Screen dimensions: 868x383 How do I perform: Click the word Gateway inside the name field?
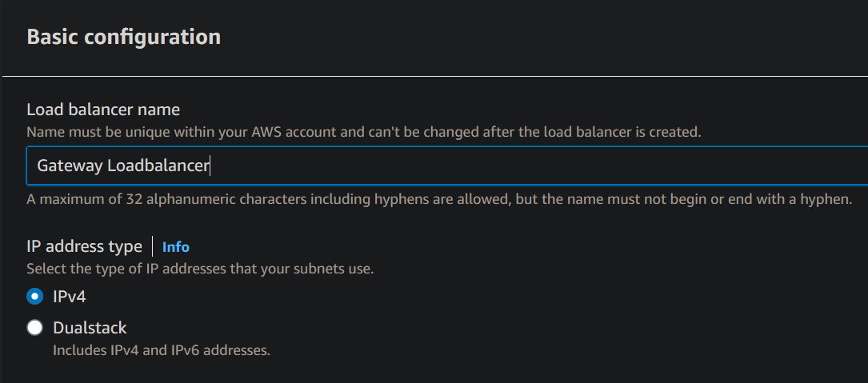click(x=70, y=166)
